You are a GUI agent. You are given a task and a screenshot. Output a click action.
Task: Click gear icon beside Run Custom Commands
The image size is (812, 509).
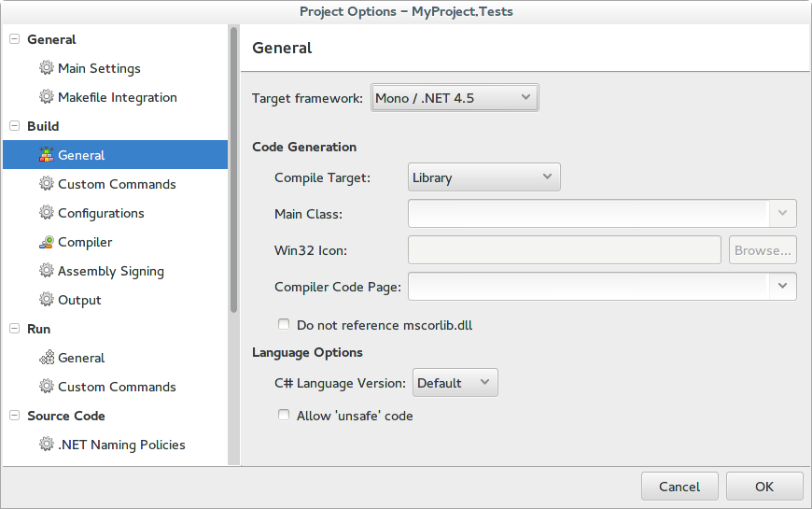[47, 386]
